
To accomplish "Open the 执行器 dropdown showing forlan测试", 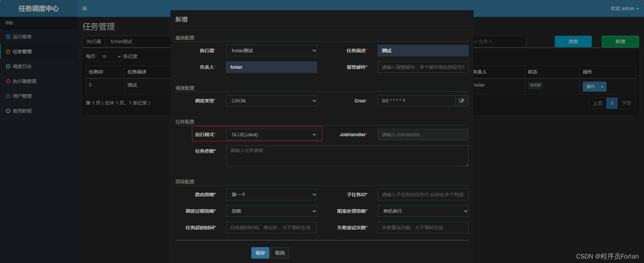I will click(x=271, y=51).
